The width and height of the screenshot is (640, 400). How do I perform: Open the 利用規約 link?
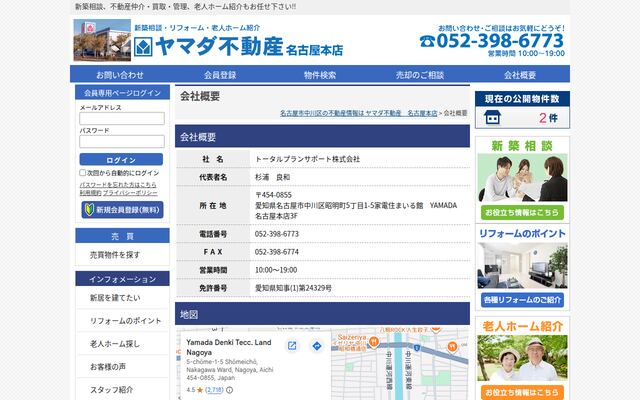click(90, 193)
